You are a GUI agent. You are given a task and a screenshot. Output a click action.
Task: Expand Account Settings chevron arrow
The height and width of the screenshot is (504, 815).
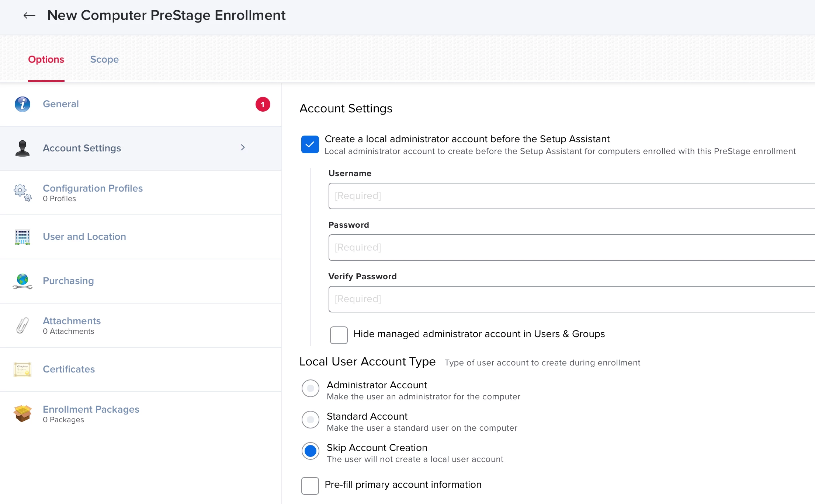coord(243,148)
